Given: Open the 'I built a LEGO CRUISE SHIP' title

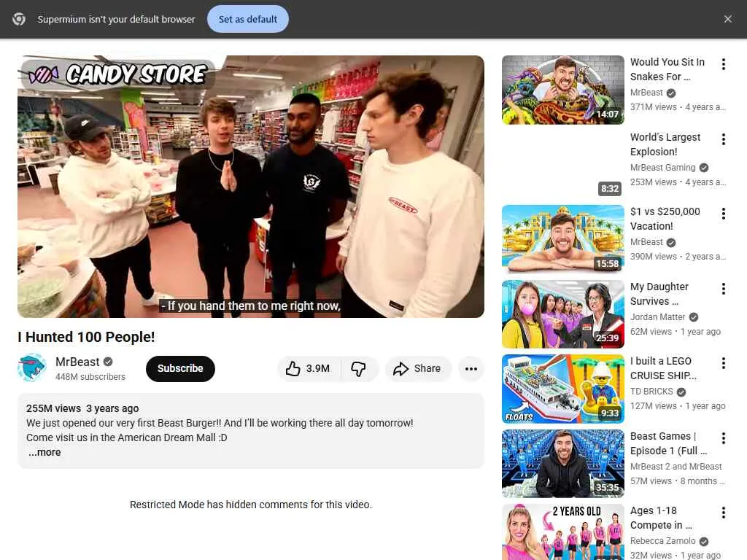Looking at the screenshot, I should (663, 368).
